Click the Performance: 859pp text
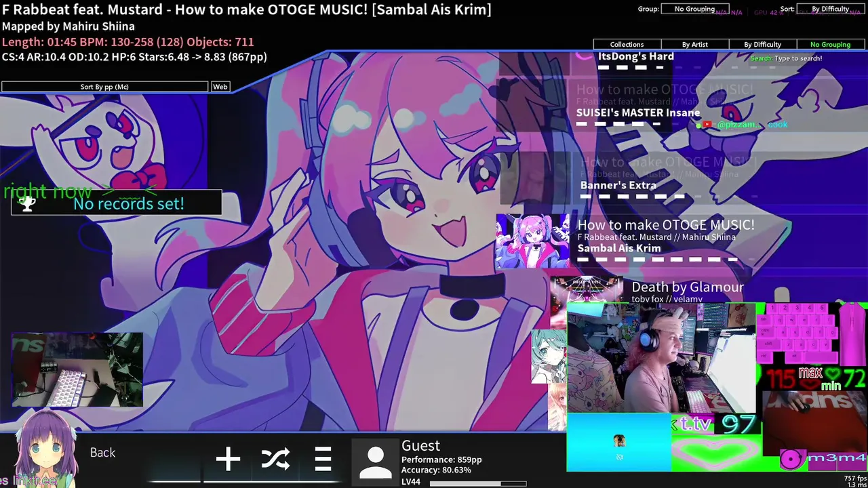 441,460
